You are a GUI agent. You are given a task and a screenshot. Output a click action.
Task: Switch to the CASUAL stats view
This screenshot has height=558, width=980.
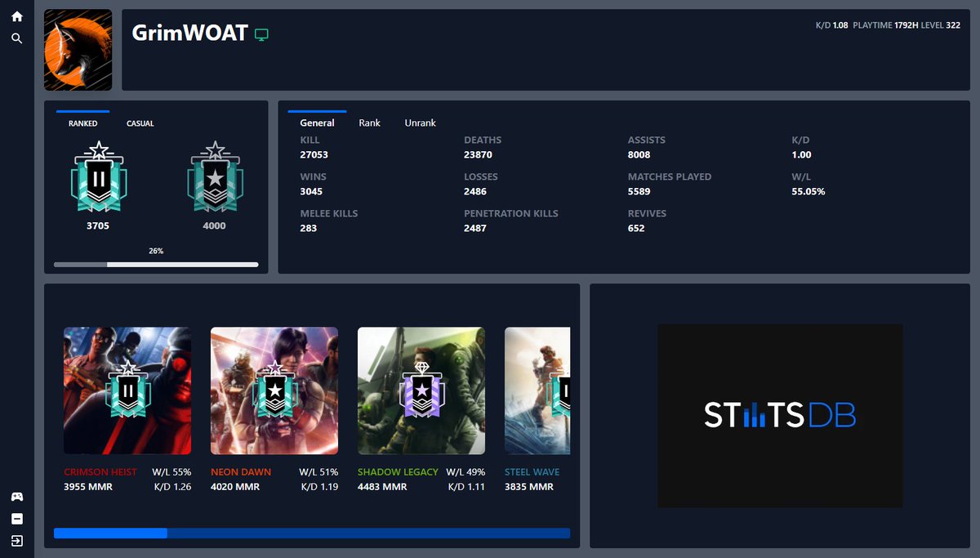140,123
